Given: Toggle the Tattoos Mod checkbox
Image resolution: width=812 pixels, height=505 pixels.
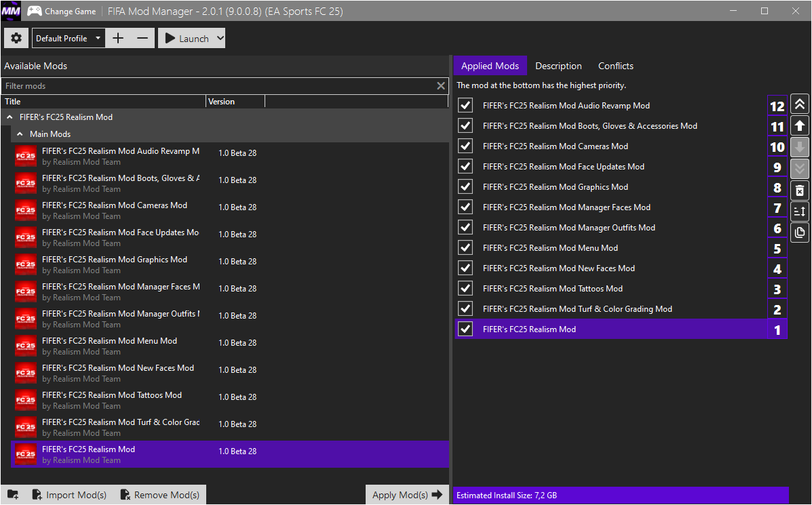Looking at the screenshot, I should pos(465,289).
